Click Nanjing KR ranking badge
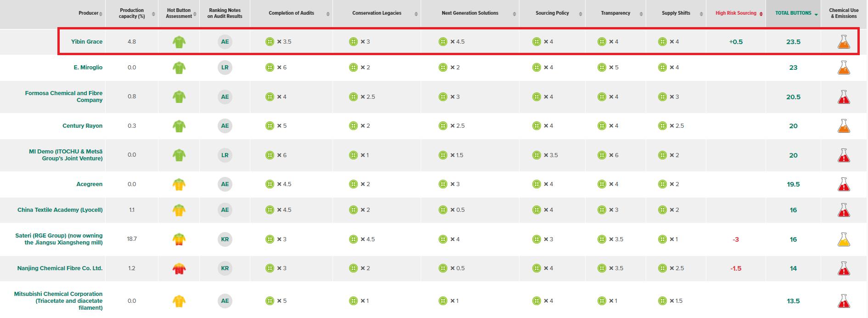The image size is (868, 318). (x=225, y=268)
